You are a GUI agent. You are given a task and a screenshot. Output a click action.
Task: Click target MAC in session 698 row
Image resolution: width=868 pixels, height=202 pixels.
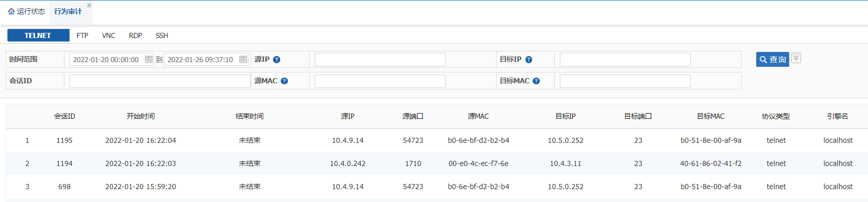pyautogui.click(x=711, y=187)
